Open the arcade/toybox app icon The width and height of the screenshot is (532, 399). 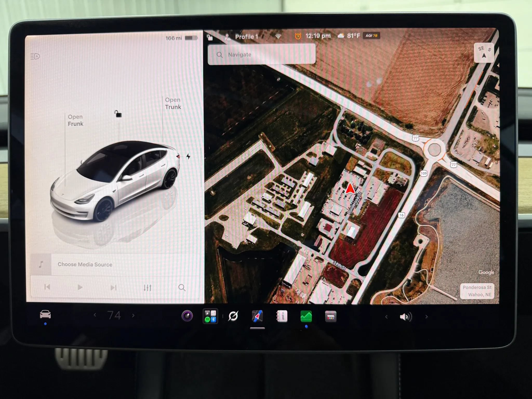[330, 316]
